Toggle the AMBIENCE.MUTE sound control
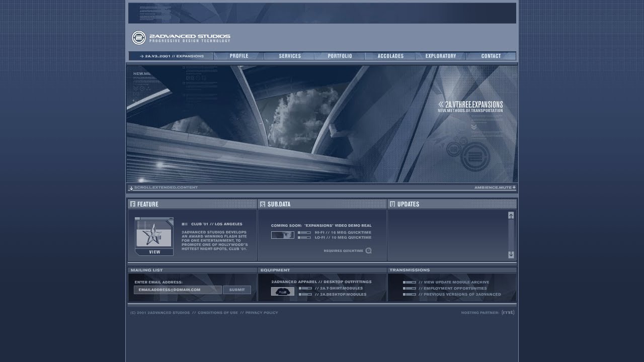644x362 pixels. coord(493,188)
